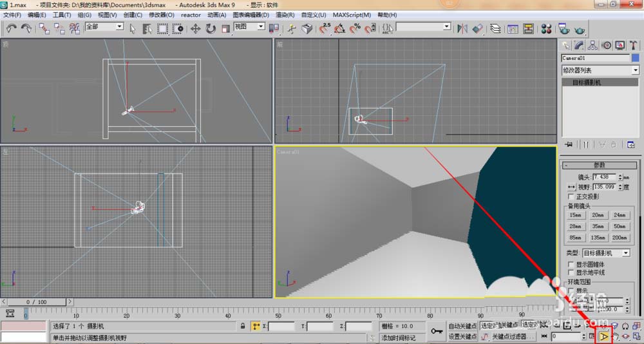Select the Rotate tool in toolbar
The image size is (644, 344).
pos(211,28)
